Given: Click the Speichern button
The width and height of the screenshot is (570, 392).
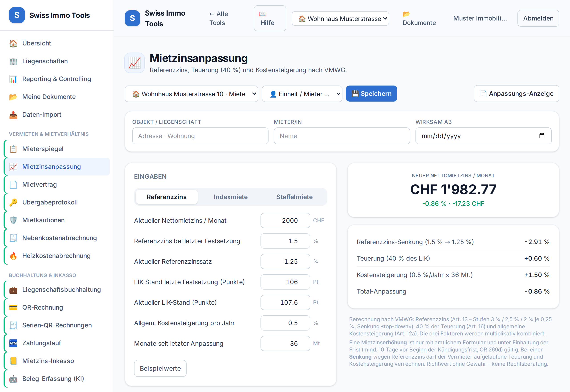Looking at the screenshot, I should click(x=371, y=94).
